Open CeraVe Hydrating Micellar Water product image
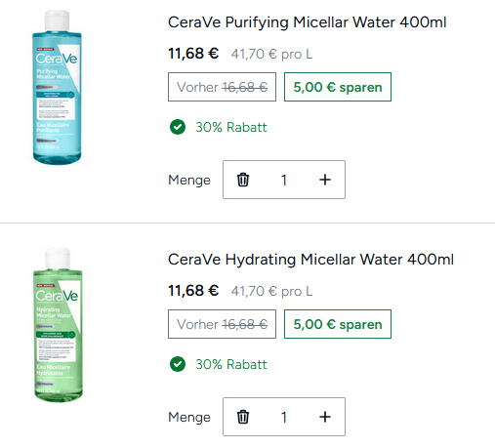495x448 pixels. click(58, 325)
